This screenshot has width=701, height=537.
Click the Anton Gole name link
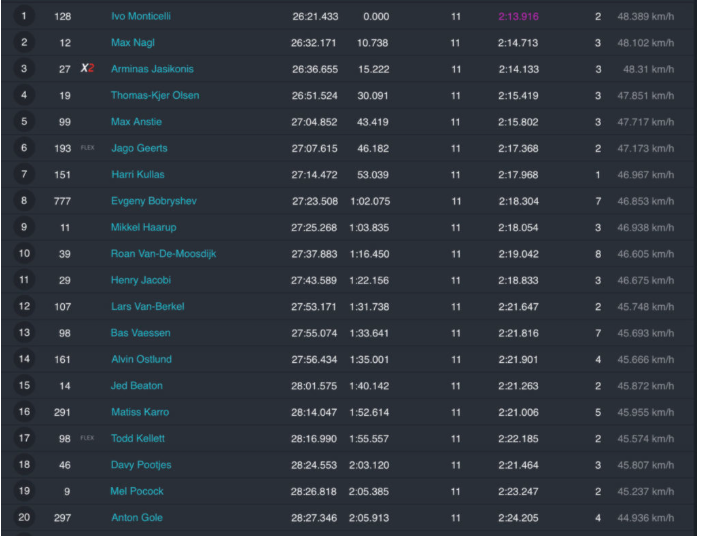point(137,517)
